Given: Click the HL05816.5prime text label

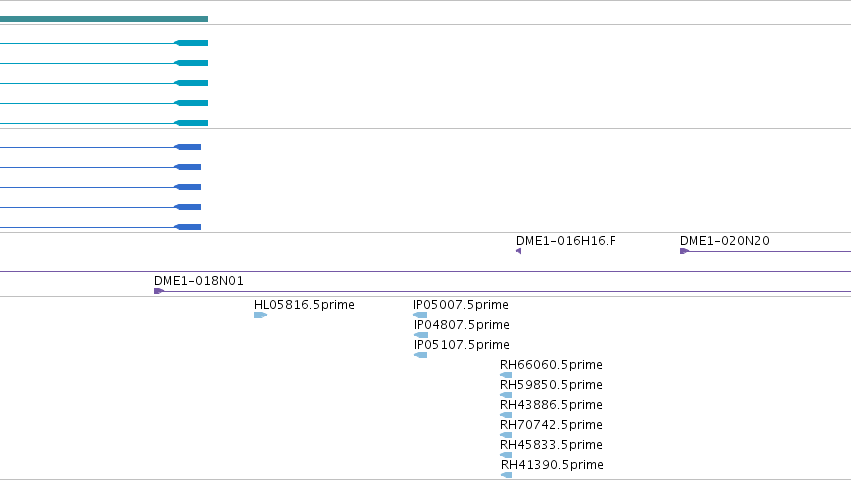Looking at the screenshot, I should click(x=304, y=305).
